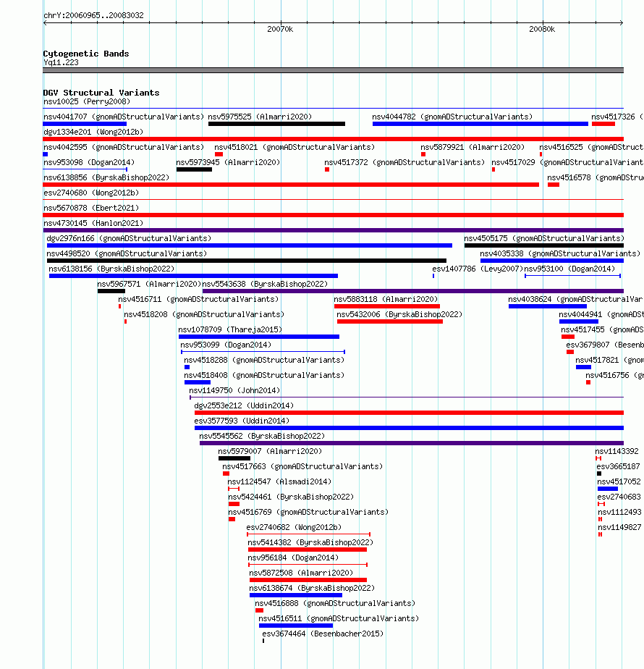Click the nsv1124547 (Alsmadi2014) label
The width and height of the screenshot is (644, 669).
279,481
